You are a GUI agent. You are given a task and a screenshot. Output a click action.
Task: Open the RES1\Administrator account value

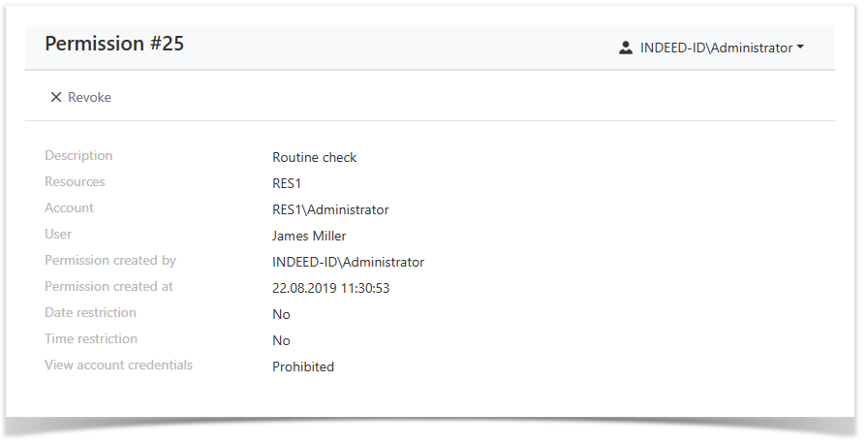pyautogui.click(x=330, y=209)
